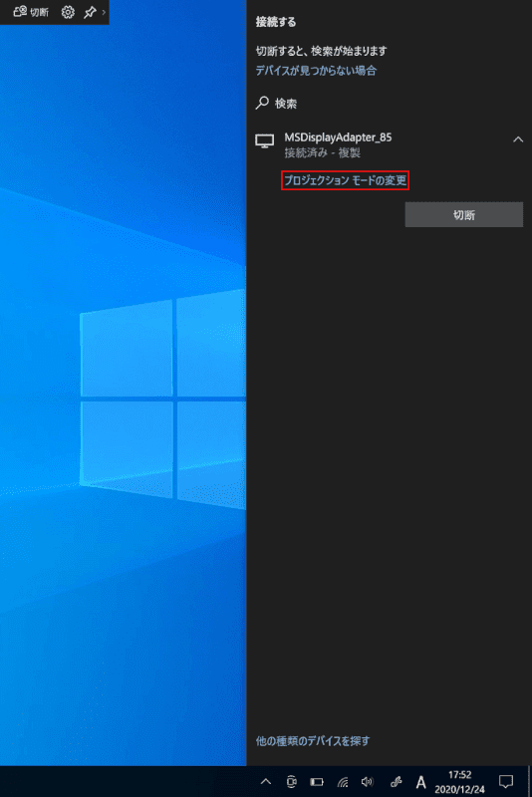The width and height of the screenshot is (532, 797).
Task: Toggle the IME input mode A indicator
Action: click(420, 782)
